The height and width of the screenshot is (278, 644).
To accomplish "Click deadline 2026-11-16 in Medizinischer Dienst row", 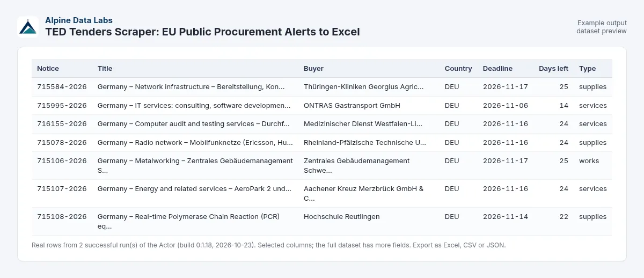I will click(506, 124).
